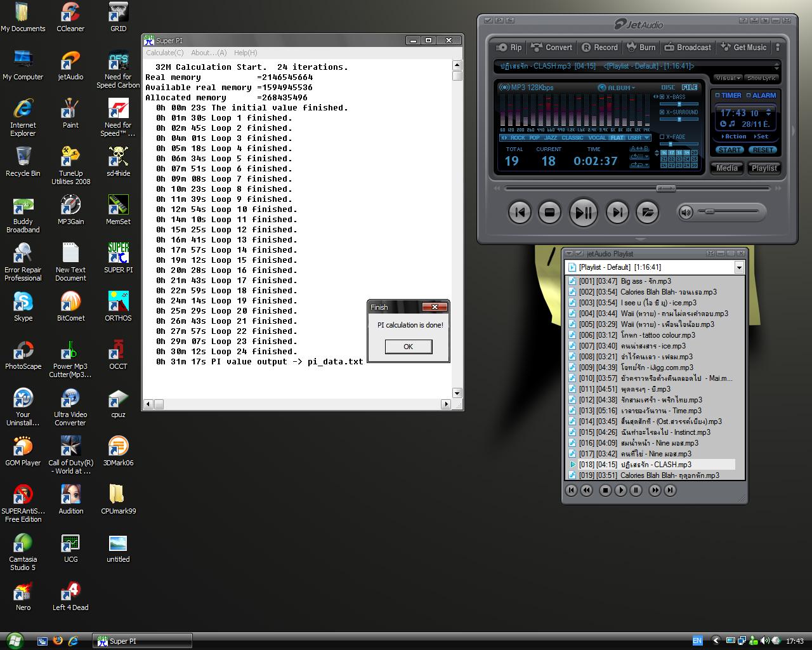Open the Help(H) menu in Super PI
812x650 pixels.
246,53
